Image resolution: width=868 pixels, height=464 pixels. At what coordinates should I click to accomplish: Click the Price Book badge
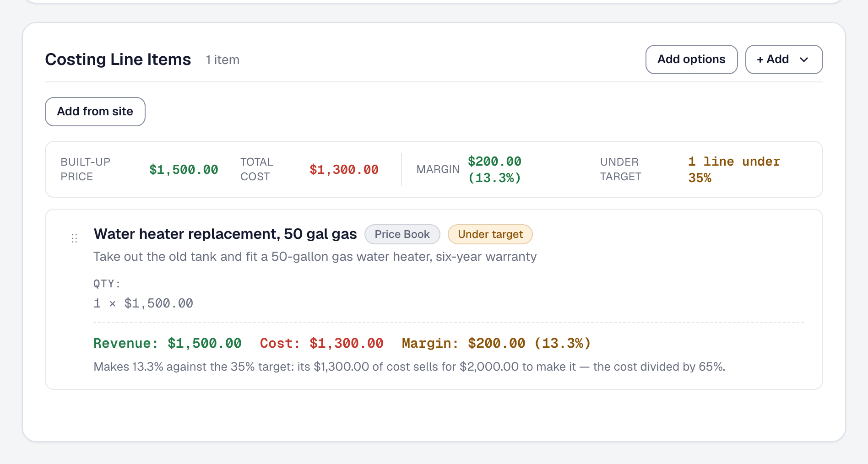point(402,234)
